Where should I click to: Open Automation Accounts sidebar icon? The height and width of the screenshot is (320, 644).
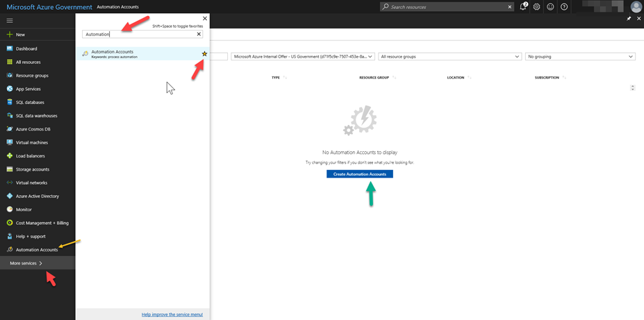coord(10,249)
